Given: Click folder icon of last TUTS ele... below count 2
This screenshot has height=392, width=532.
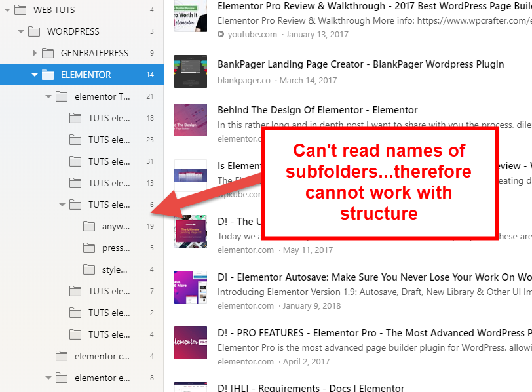Looking at the screenshot, I should [x=75, y=335].
